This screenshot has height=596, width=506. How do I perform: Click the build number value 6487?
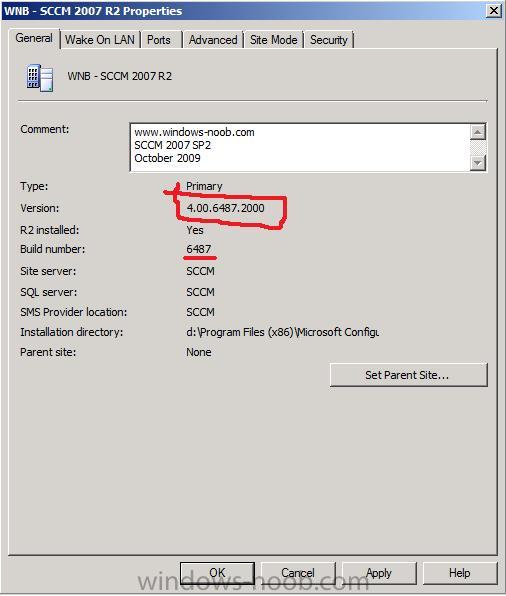click(x=198, y=249)
